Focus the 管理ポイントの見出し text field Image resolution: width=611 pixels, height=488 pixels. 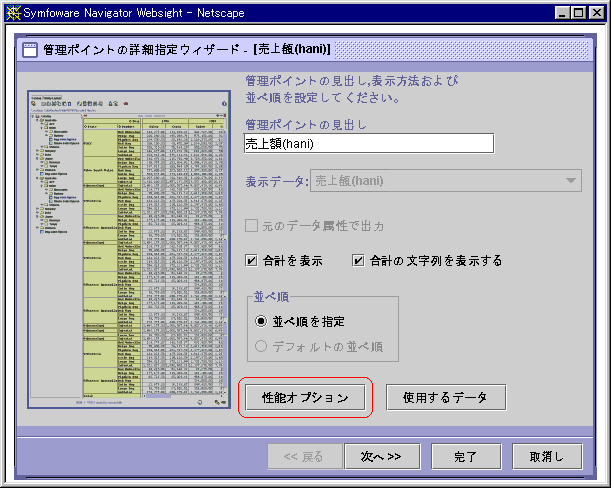coord(369,144)
